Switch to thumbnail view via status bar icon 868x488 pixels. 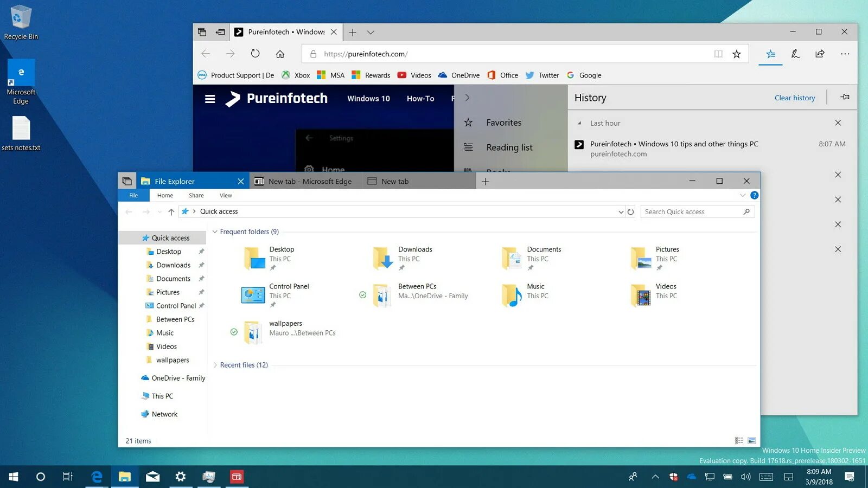(751, 441)
